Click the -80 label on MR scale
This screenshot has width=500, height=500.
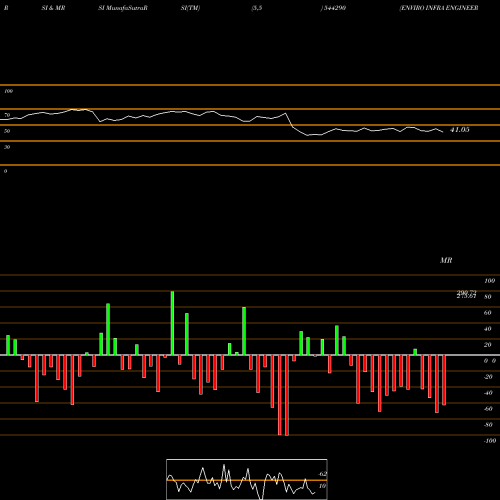(488, 425)
